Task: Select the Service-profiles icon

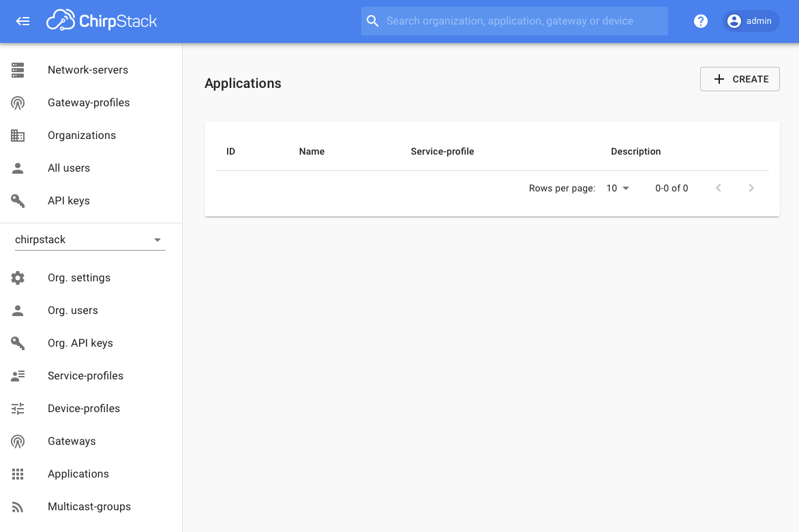Action: coord(17,375)
